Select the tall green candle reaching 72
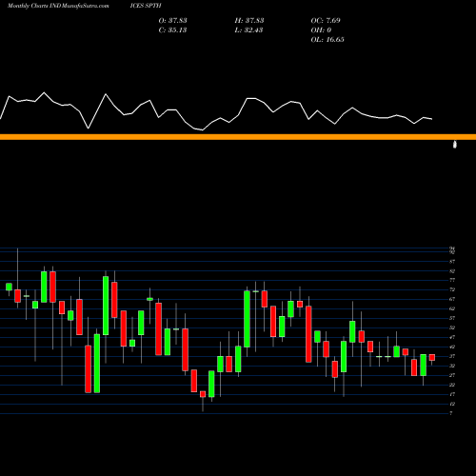Viewport: 476px width, 476px height. click(247, 319)
